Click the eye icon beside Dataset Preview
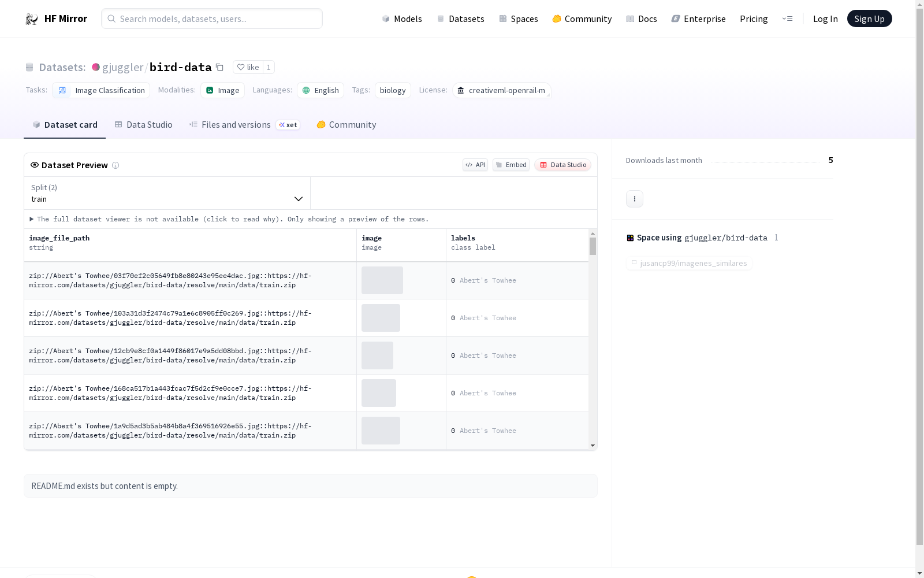 pyautogui.click(x=35, y=165)
